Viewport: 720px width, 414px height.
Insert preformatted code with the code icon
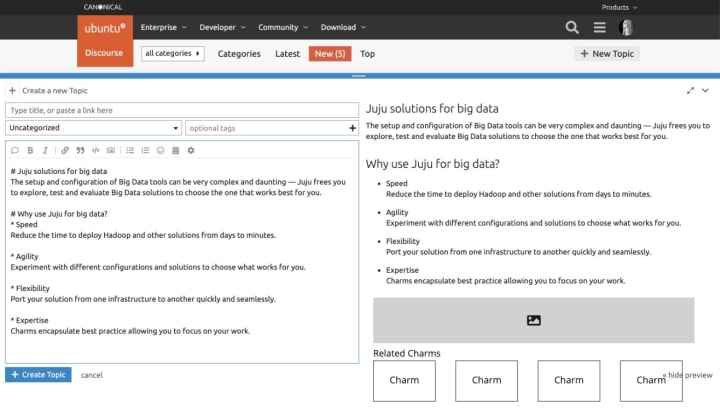[96, 151]
